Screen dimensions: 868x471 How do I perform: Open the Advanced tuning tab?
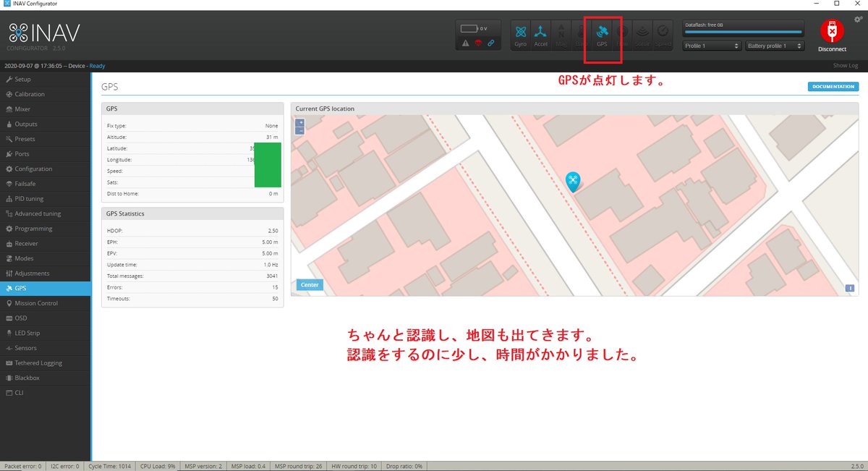[x=46, y=213]
